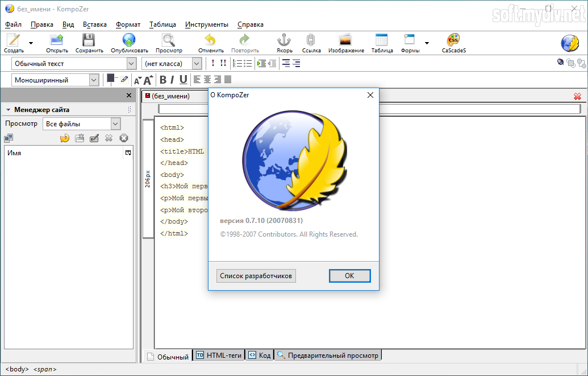Click the new folder icon in site manager
The image size is (588, 376).
point(80,138)
